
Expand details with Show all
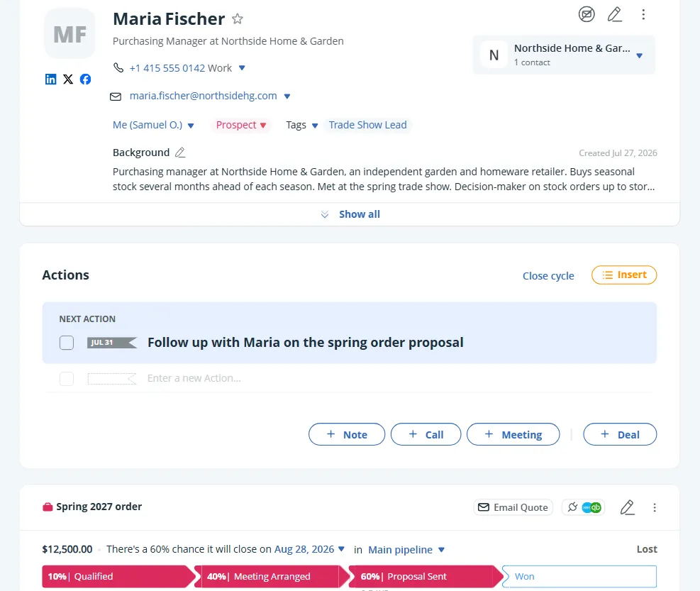(x=350, y=214)
